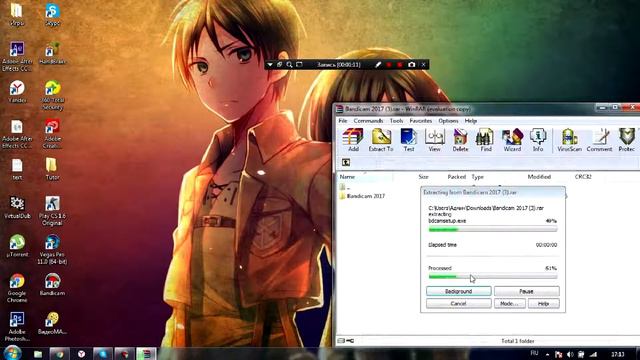Select the Bandicam desktop shortcut
This screenshot has height=360, width=640.
(x=52, y=284)
